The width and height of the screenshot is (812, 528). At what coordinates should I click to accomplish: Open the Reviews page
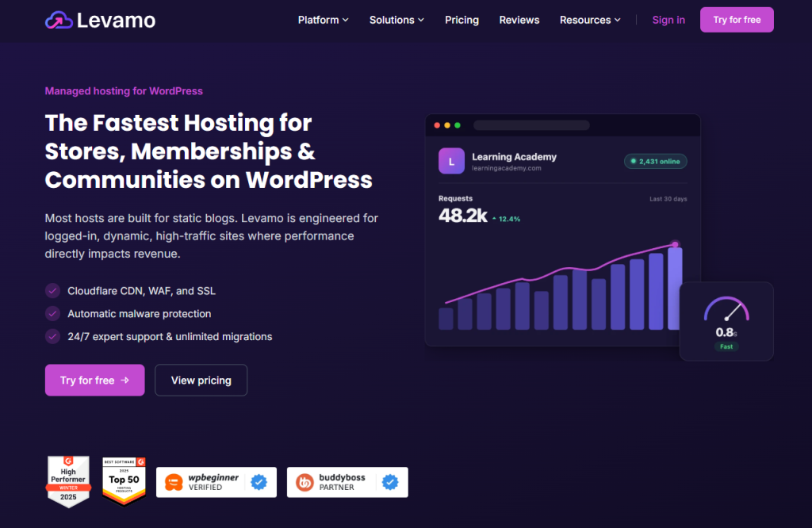[x=519, y=20]
